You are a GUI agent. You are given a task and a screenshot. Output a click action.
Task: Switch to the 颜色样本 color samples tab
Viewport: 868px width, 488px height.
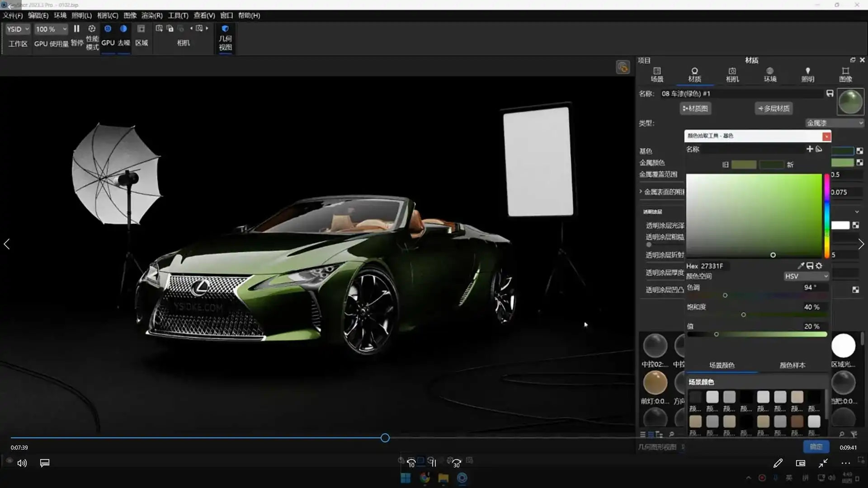click(792, 365)
